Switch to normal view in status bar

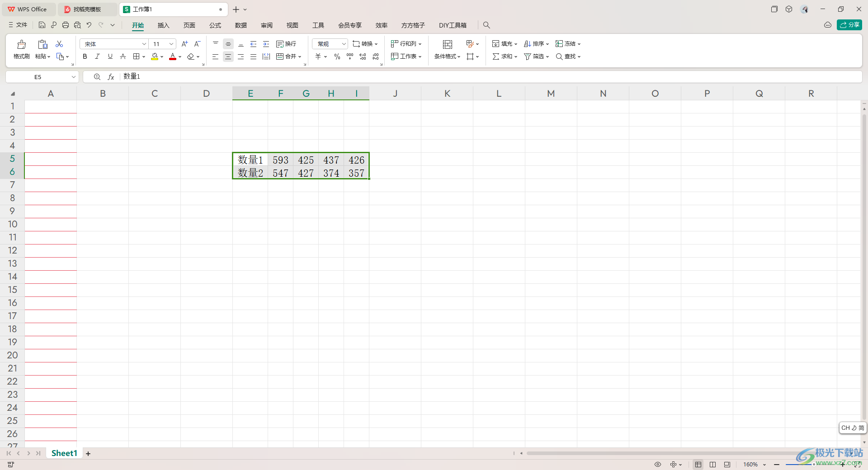[698, 465]
